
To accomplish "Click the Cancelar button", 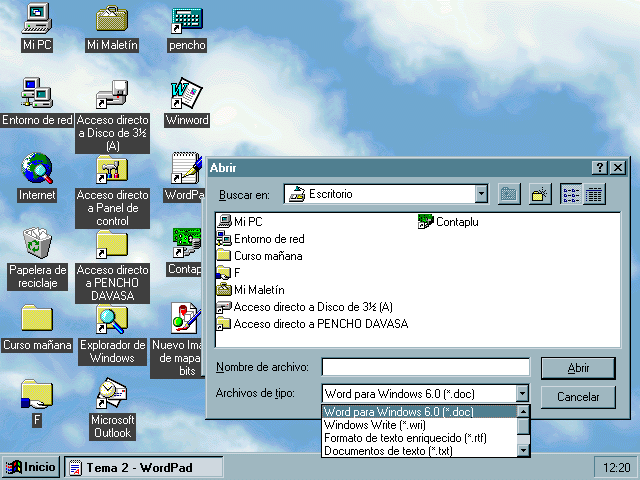I will tap(578, 397).
